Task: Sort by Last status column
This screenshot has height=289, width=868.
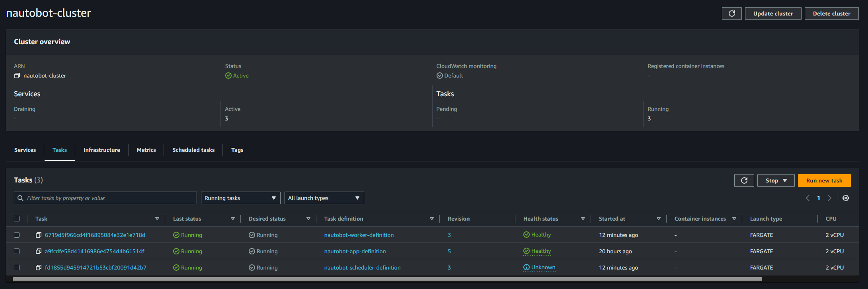Action: click(x=232, y=219)
